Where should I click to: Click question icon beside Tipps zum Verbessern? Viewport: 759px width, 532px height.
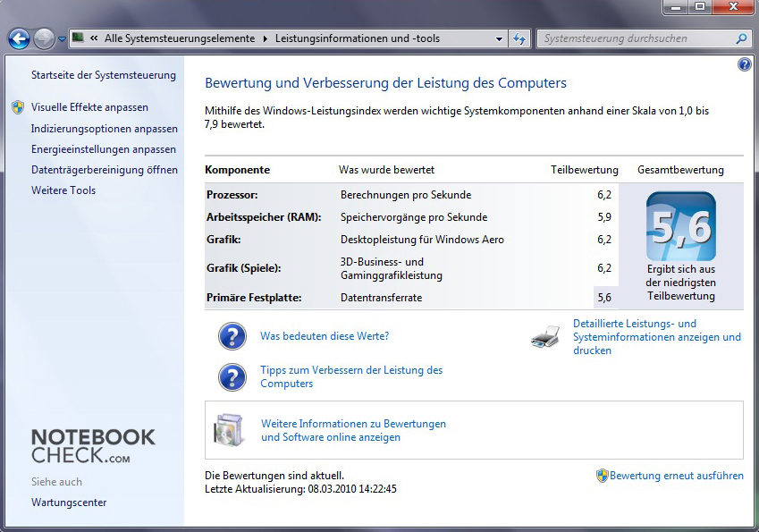(x=232, y=377)
